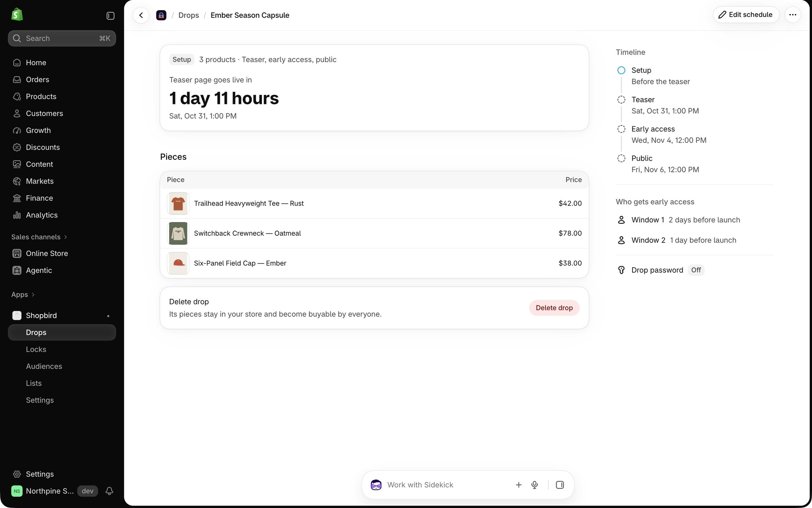812x508 pixels.
Task: Select the Public timeline marker
Action: (621, 158)
